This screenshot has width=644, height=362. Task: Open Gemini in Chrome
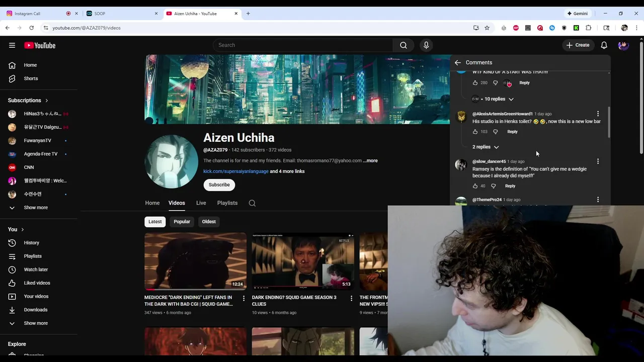(x=578, y=14)
